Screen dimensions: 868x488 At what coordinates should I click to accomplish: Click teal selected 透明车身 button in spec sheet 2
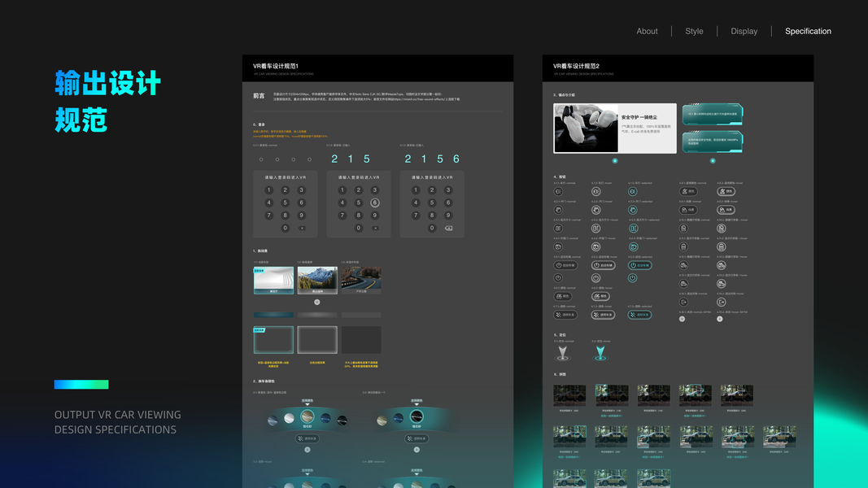click(639, 315)
